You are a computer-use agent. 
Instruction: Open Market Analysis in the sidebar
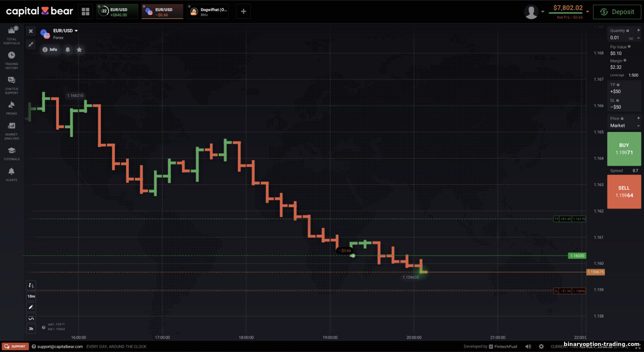click(x=12, y=130)
